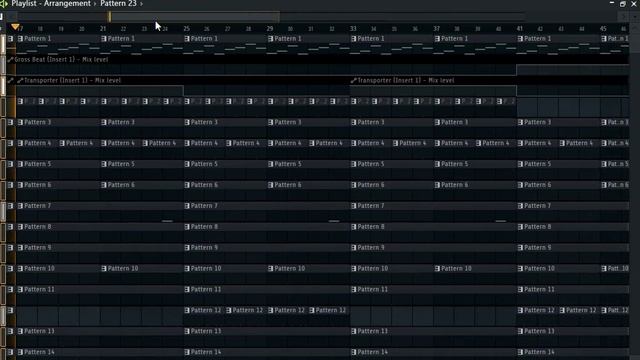Click clip icon of Pattern 1 at bar 17
This screenshot has height=360, width=640.
(20, 39)
